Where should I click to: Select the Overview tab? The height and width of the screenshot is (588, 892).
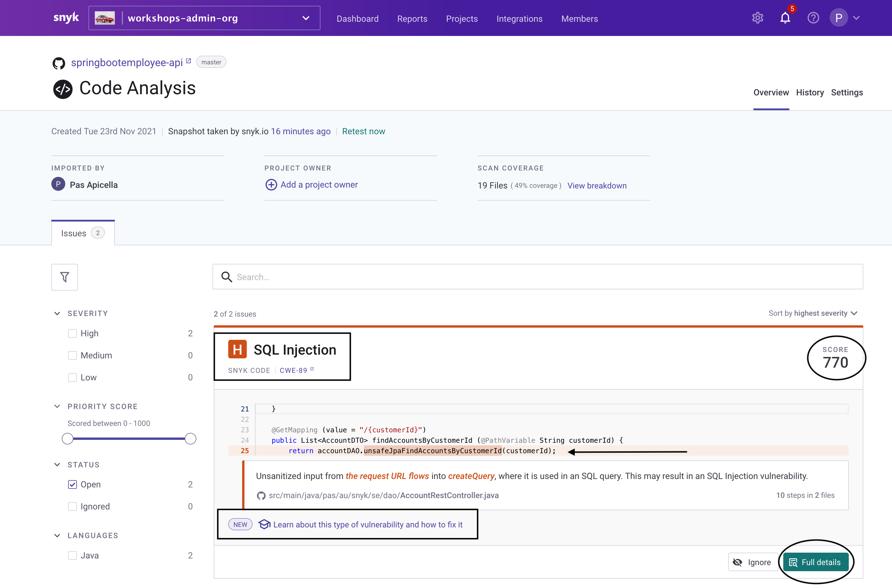pos(771,92)
